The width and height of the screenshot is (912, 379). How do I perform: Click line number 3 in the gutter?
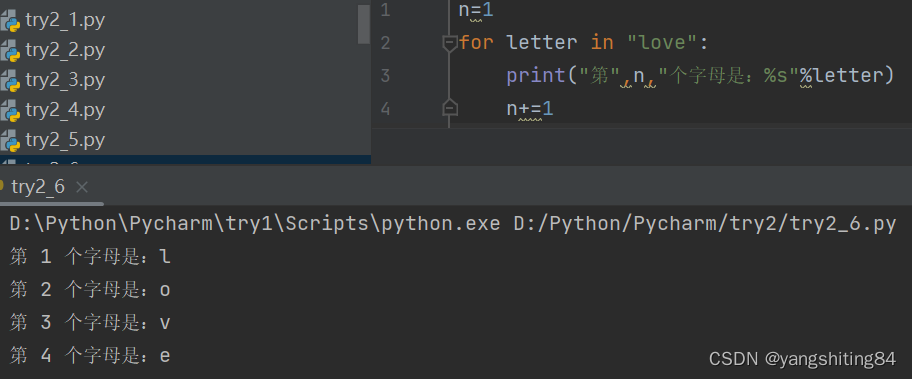(x=386, y=76)
